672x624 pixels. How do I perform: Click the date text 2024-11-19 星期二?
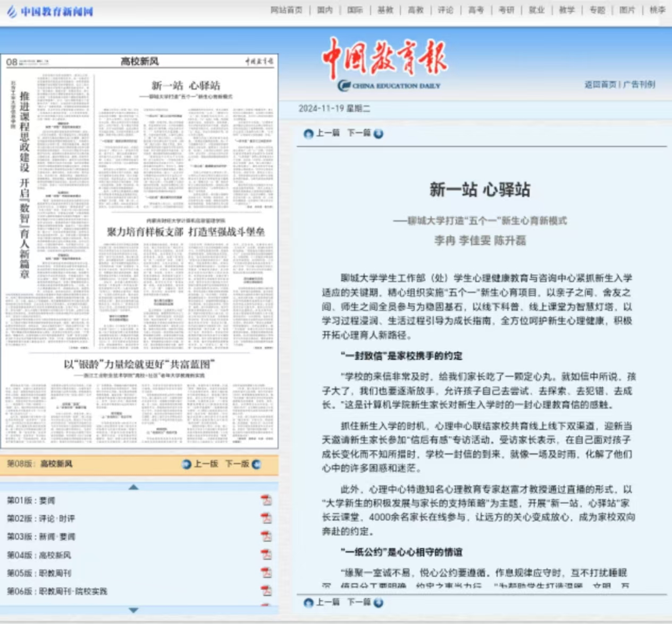334,109
